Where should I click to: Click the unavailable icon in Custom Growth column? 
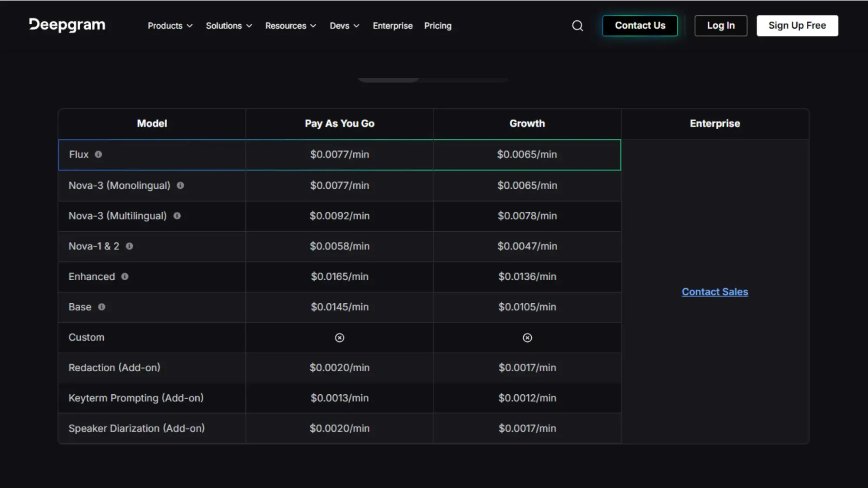pyautogui.click(x=527, y=338)
